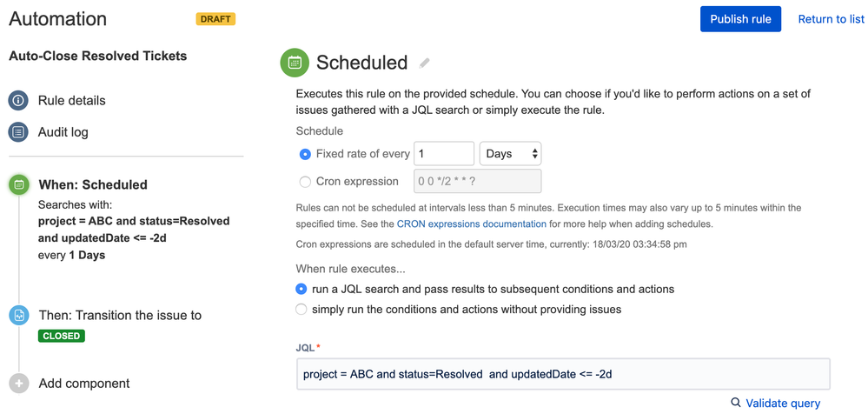Choose run a JQL search radio option
868x414 pixels.
click(x=301, y=289)
